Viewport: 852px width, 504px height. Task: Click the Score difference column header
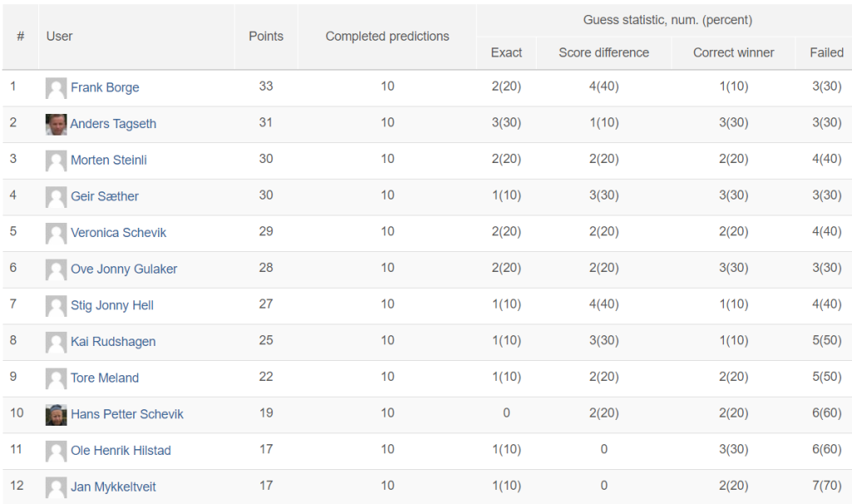(604, 52)
